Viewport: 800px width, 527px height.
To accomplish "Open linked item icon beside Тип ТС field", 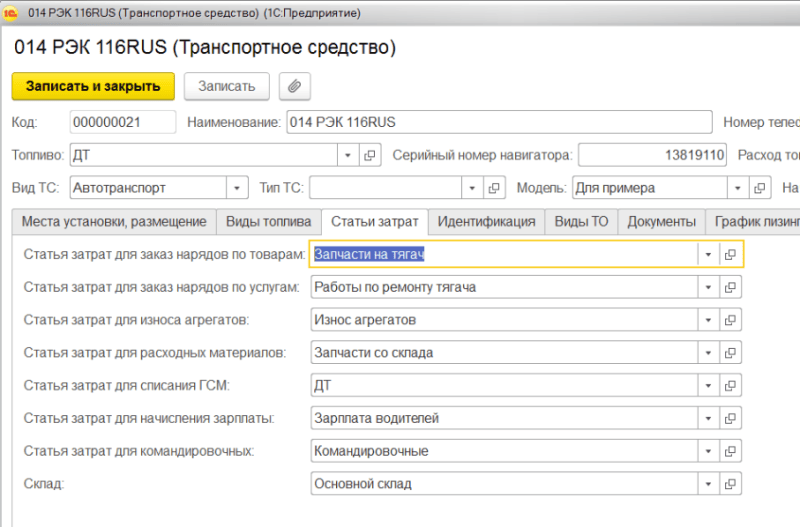I will [494, 188].
